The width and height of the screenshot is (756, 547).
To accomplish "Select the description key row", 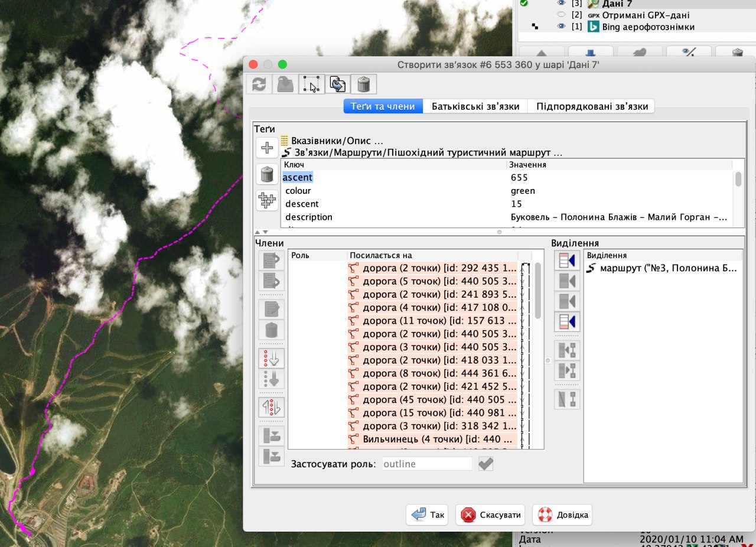I will click(394, 217).
